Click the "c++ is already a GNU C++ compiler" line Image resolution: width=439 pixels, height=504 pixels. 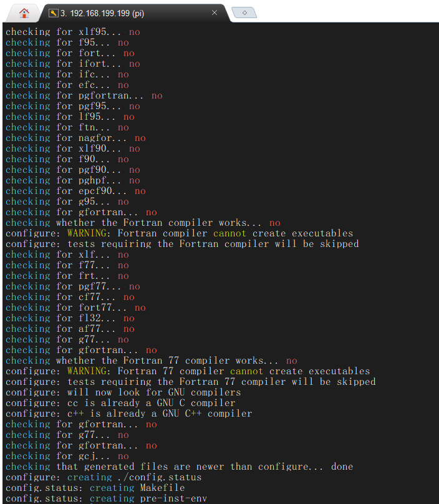pyautogui.click(x=160, y=414)
